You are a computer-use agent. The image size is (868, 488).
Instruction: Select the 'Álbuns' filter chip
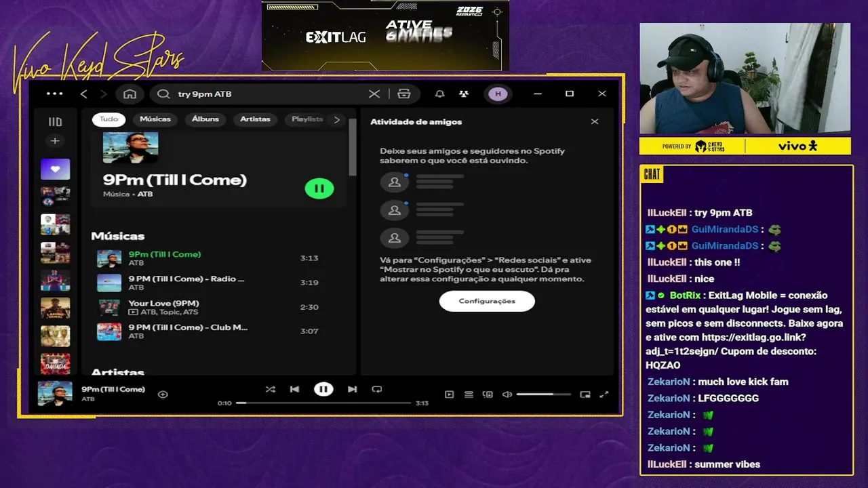tap(205, 119)
